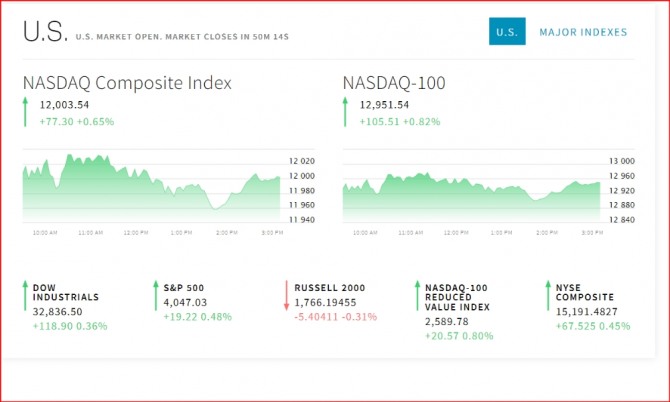The width and height of the screenshot is (670, 402).
Task: Open the NASDAQ Composite Index heading
Action: click(127, 83)
